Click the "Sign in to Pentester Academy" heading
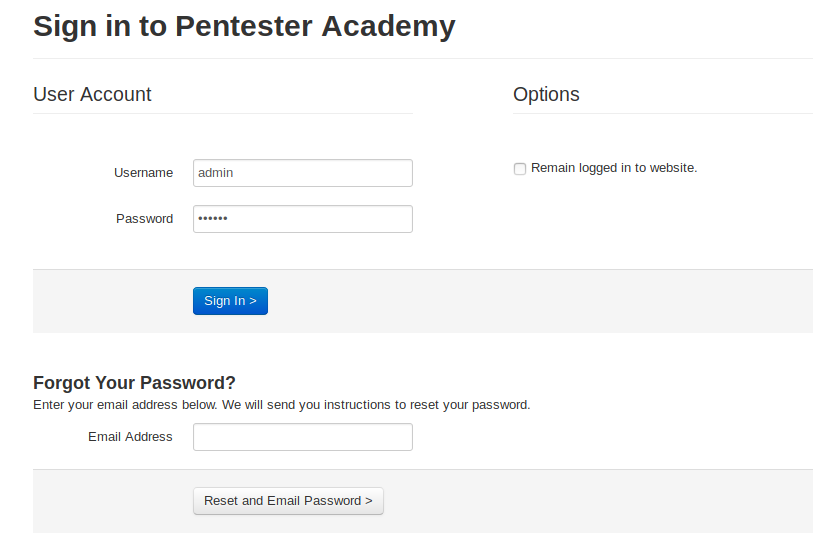This screenshot has height=546, width=822. pos(244,26)
